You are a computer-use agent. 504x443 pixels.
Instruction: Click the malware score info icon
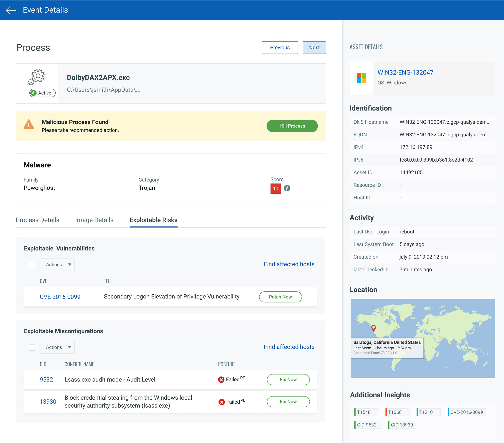(x=287, y=188)
